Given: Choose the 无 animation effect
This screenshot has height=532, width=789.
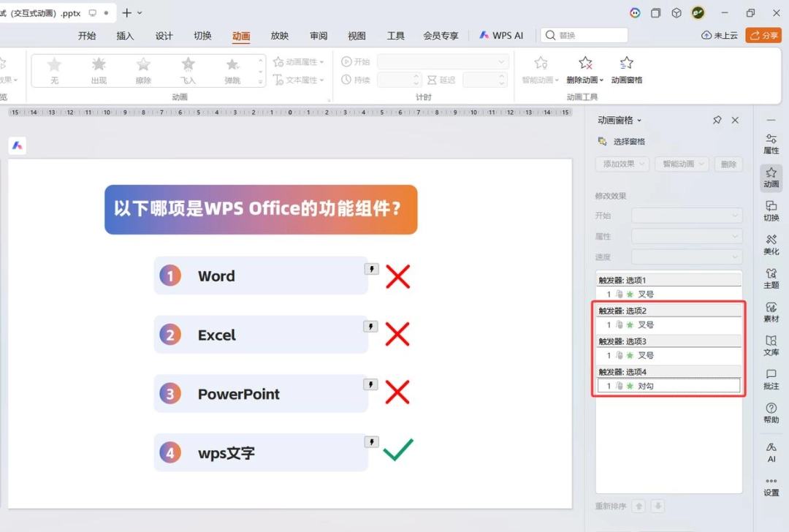Looking at the screenshot, I should (54, 70).
